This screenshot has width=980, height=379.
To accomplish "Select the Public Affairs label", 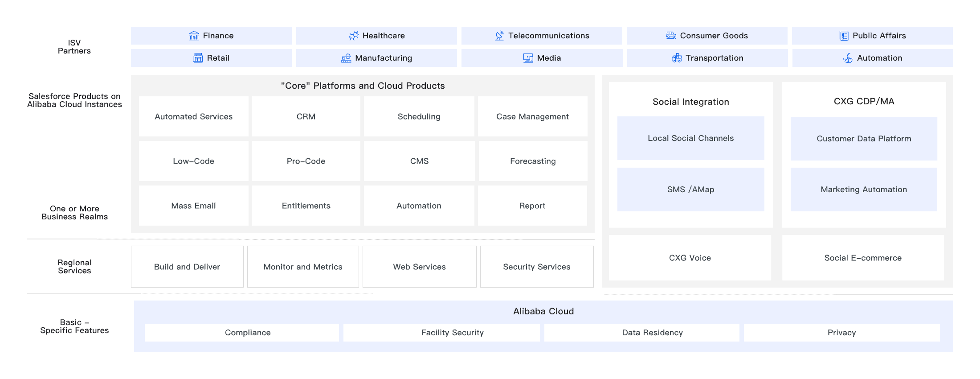I will tap(879, 36).
